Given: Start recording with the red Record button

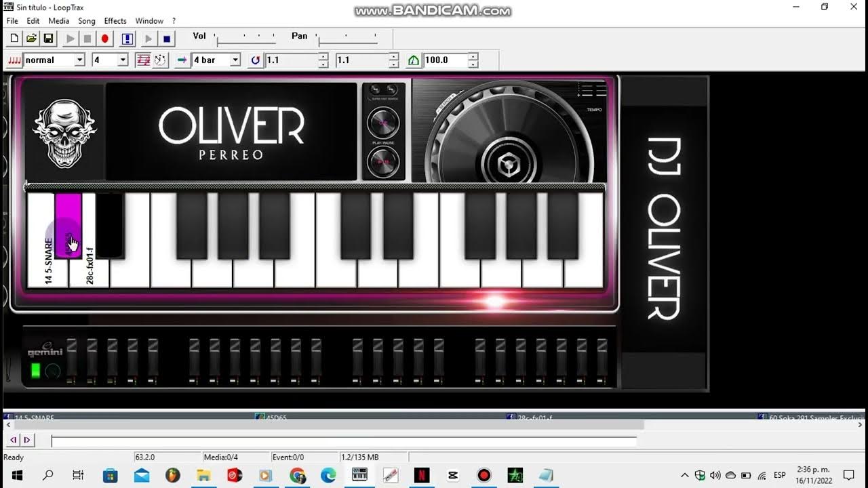Looking at the screenshot, I should coord(105,39).
